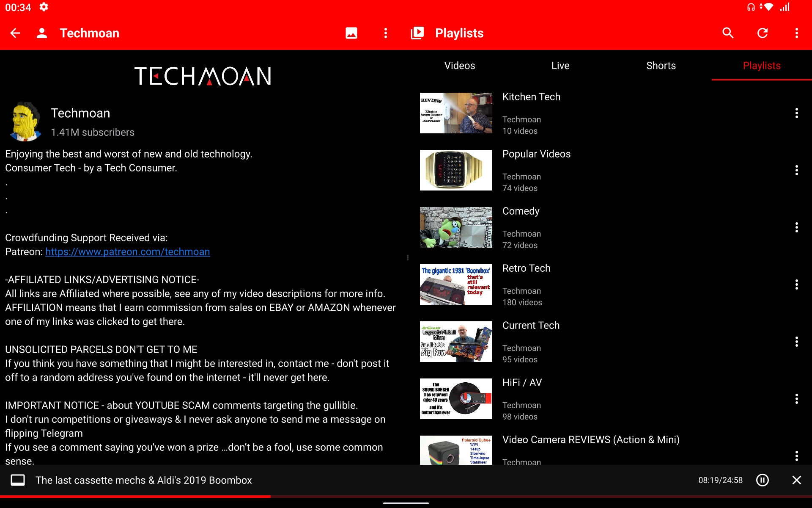Click the Techmoan LEGO avatar
Image resolution: width=812 pixels, height=508 pixels.
pos(25,121)
